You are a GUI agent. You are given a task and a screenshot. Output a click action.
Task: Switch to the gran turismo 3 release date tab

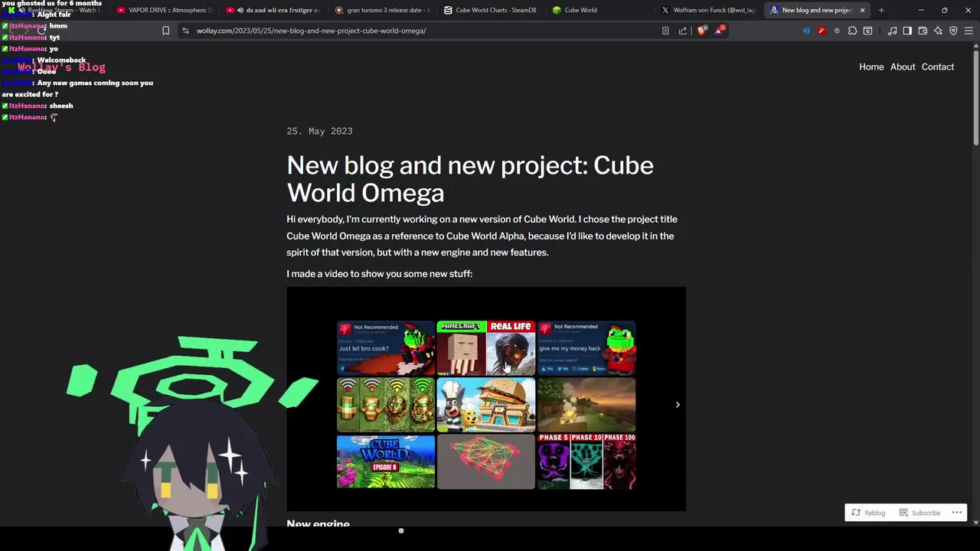(383, 10)
